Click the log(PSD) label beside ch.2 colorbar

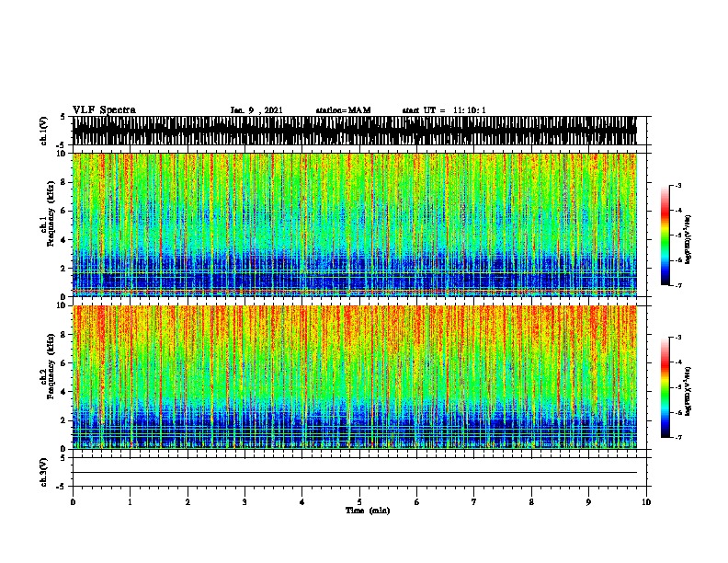point(688,391)
